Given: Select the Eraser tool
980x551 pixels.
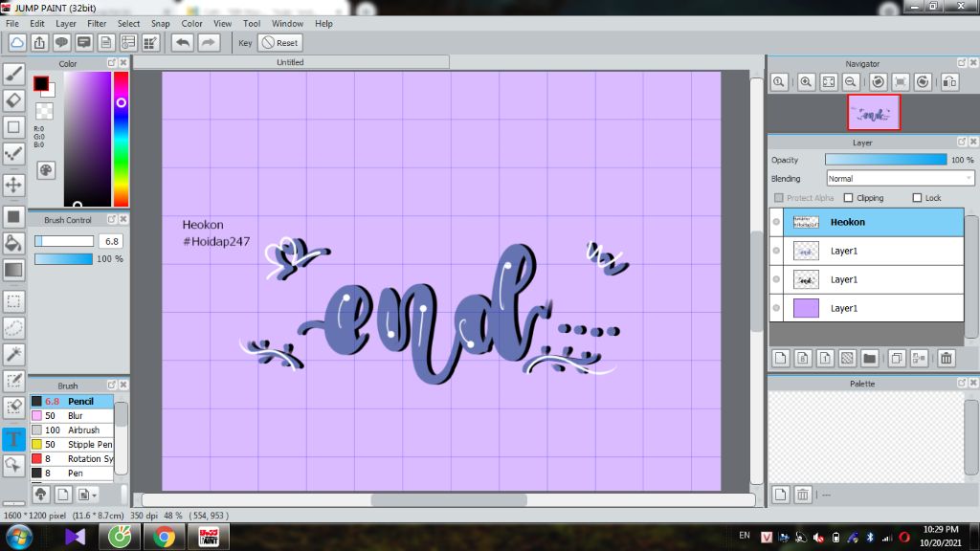Looking at the screenshot, I should pyautogui.click(x=13, y=100).
